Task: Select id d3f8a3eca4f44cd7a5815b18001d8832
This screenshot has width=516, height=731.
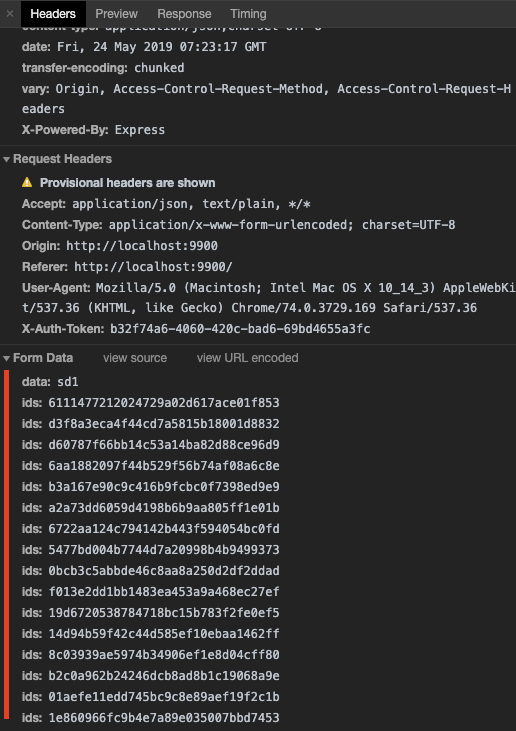Action: pyautogui.click(x=164, y=424)
